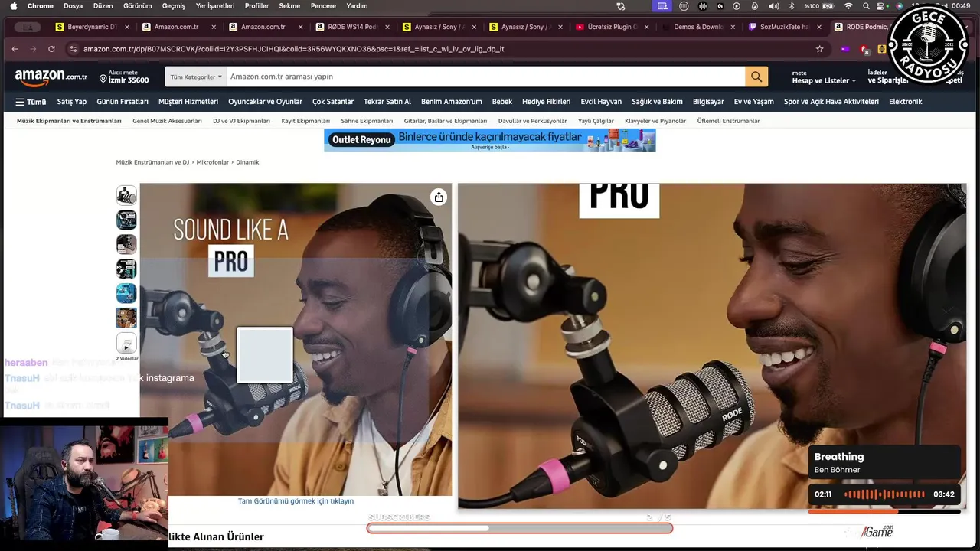Expand Hesap ve Listeler dropdown
Image resolution: width=980 pixels, height=551 pixels.
(824, 77)
